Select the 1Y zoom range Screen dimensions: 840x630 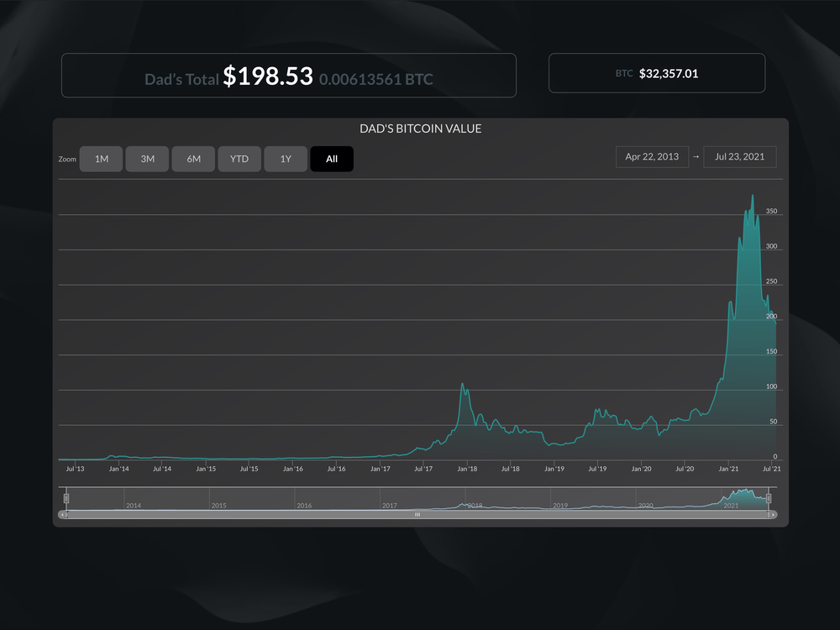tap(286, 159)
